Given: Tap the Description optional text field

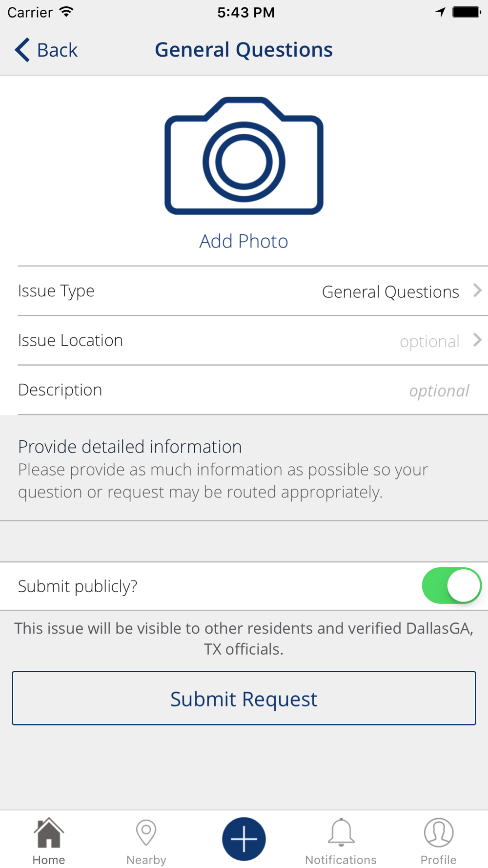Looking at the screenshot, I should tap(439, 391).
